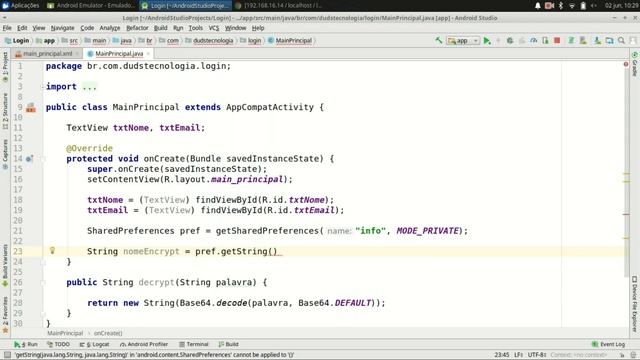
Task: Run the app with green play button
Action: [x=487, y=40]
